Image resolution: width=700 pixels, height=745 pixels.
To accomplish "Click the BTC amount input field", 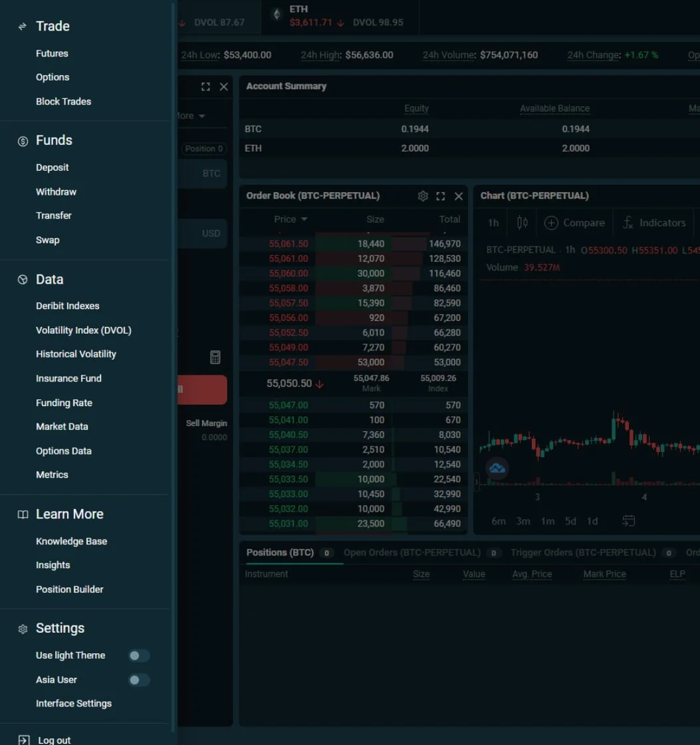I will click(203, 174).
